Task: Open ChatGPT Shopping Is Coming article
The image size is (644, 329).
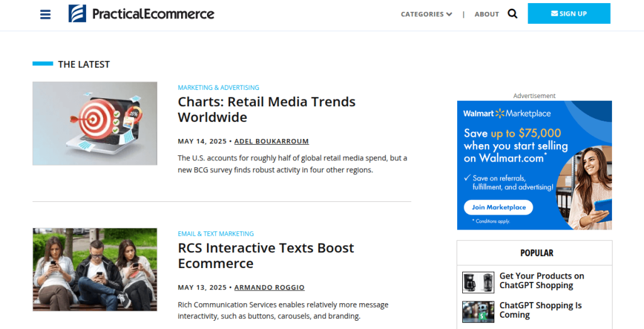Action: click(540, 310)
